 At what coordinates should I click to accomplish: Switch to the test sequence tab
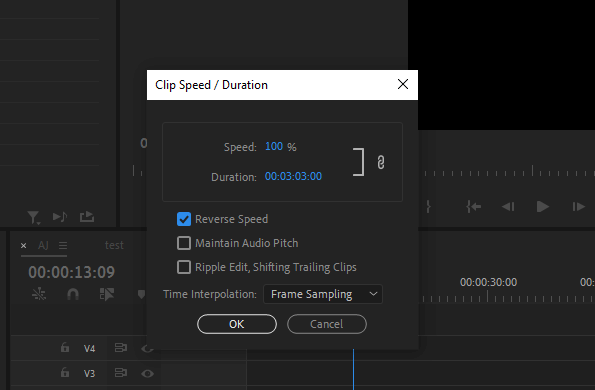tap(114, 245)
